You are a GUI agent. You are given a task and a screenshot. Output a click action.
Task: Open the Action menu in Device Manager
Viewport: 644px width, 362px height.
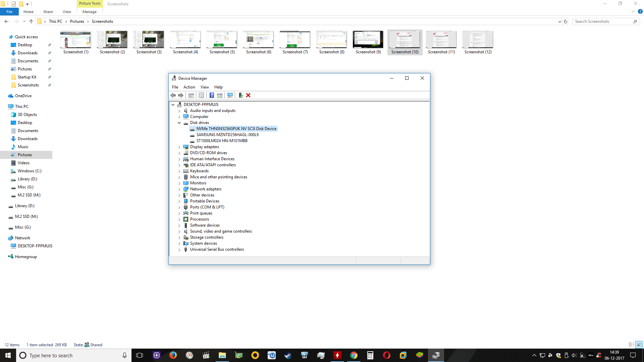pyautogui.click(x=189, y=86)
